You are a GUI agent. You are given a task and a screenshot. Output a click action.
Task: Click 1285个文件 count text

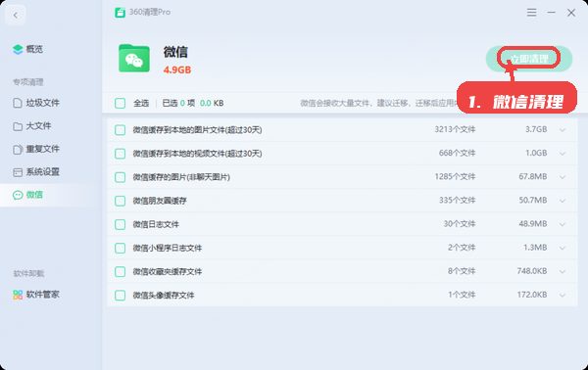455,177
